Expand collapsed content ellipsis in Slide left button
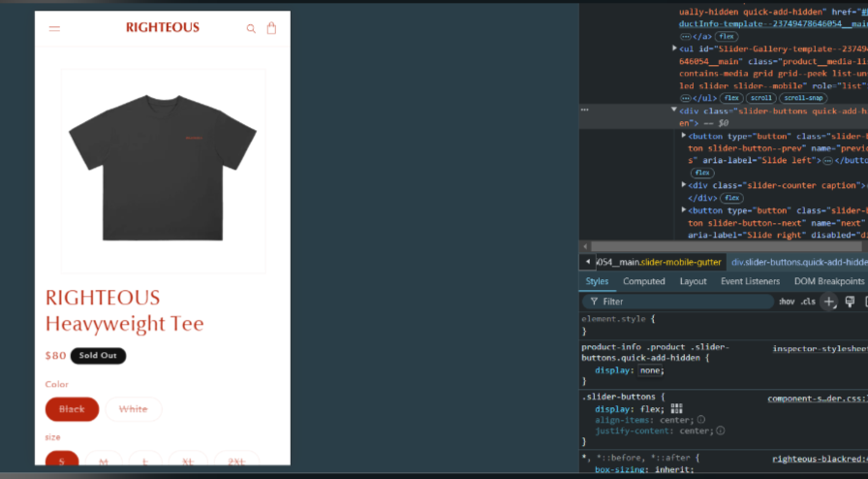Screen dimensions: 868x479 pyautogui.click(x=828, y=161)
